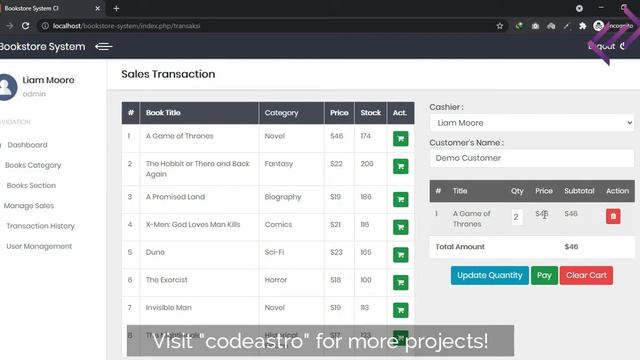
Task: Click the Logout link
Action: coord(607,46)
